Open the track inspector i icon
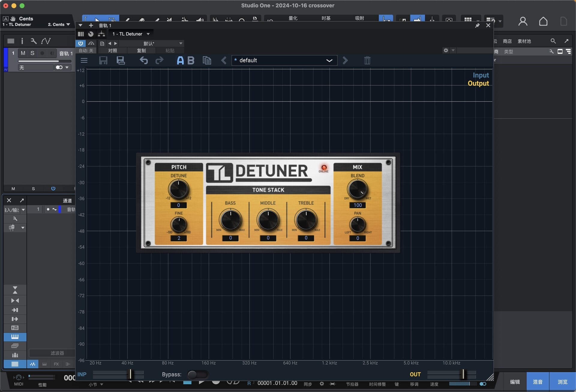576x392 pixels. tap(22, 41)
